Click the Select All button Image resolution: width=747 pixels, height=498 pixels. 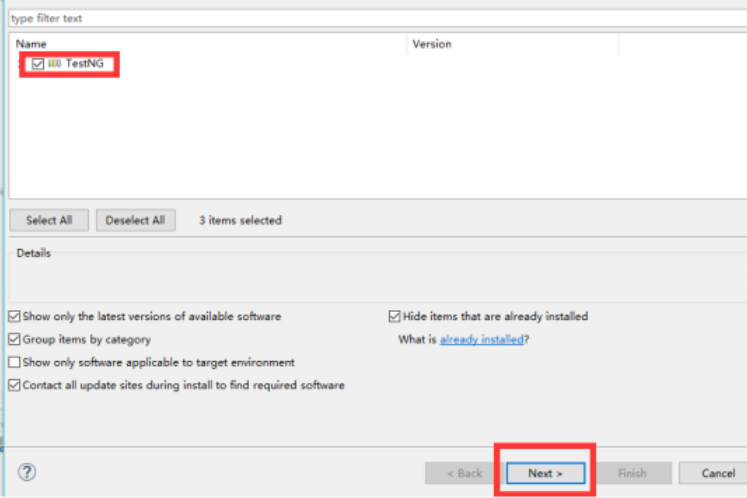[x=49, y=220]
